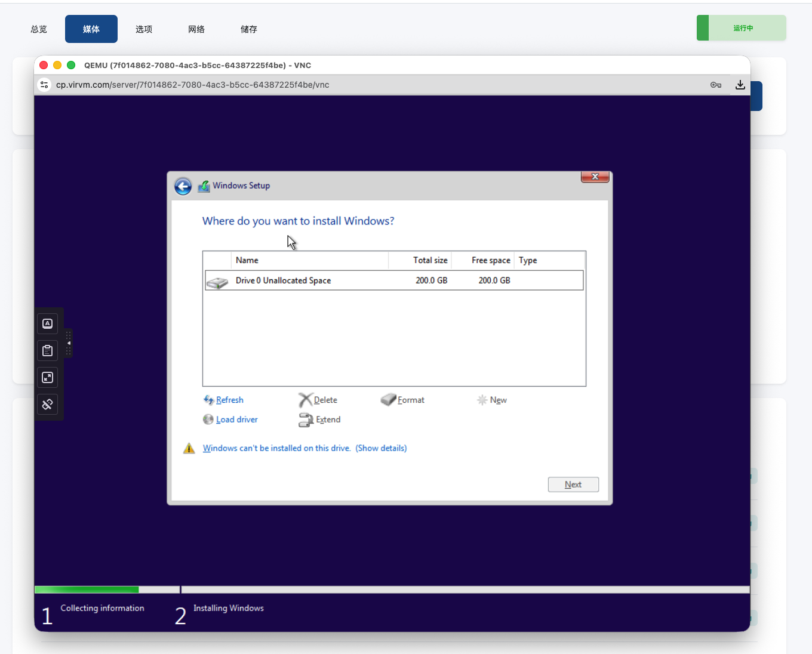Select the Drive 0 Unallocated Space row
The image size is (812, 654).
394,280
